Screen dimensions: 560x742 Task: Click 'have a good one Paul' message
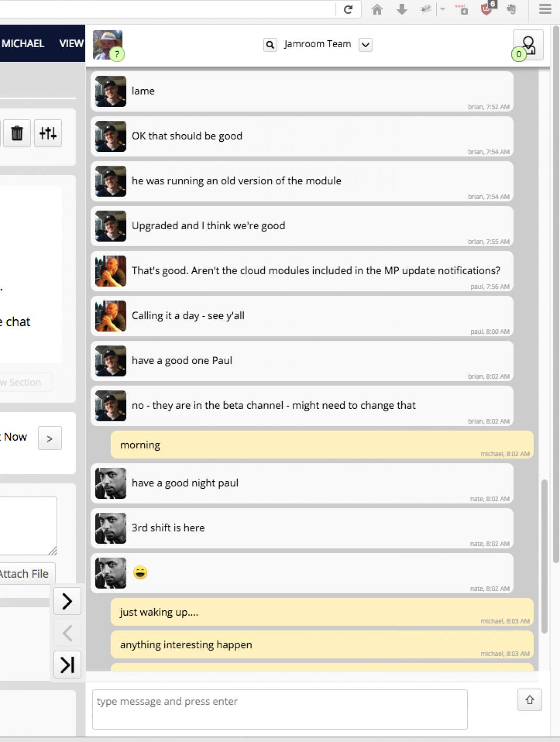tap(302, 361)
